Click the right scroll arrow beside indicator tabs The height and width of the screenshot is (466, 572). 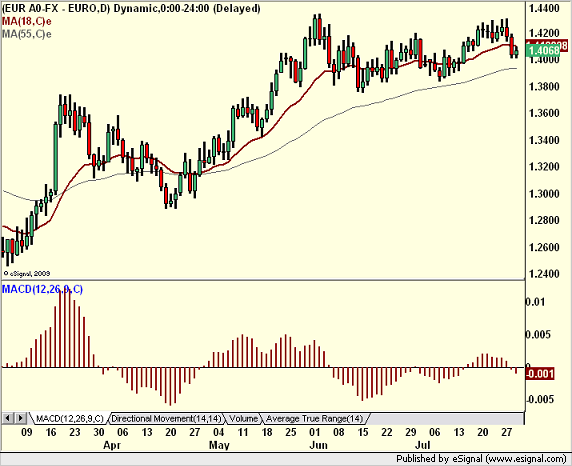(x=21, y=418)
